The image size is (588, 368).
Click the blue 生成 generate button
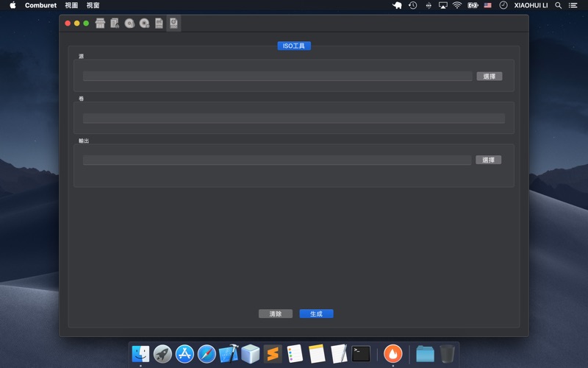[x=316, y=314]
